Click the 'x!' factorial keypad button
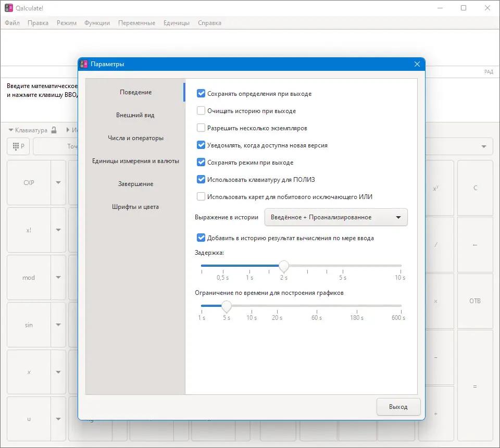500x448 pixels. click(x=29, y=230)
